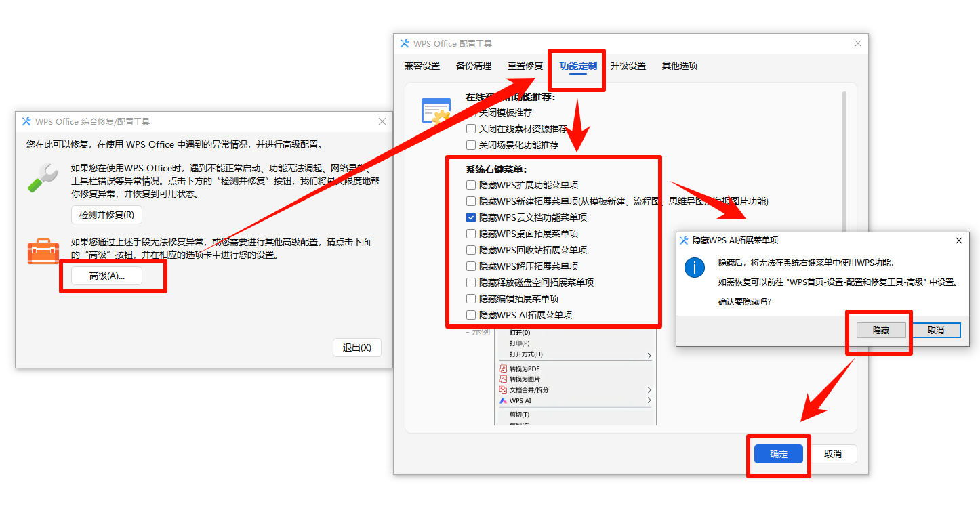The height and width of the screenshot is (506, 980).
Task: Expand the 打开方式(H) submenu arrow
Action: (649, 355)
